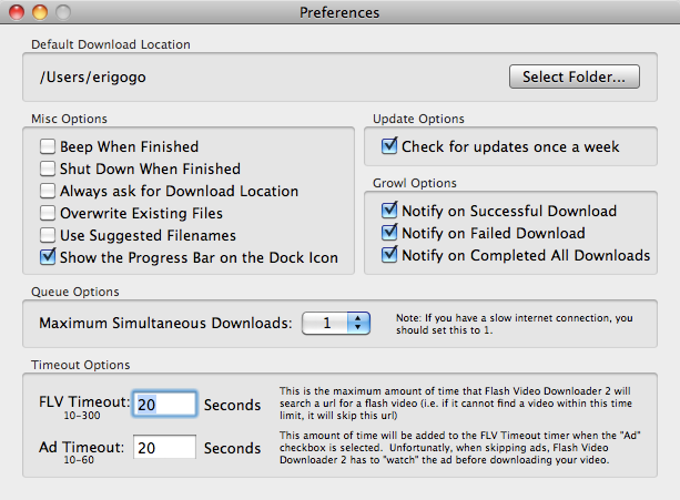Click the Ad Timeout text field
The height and width of the screenshot is (500, 680).
pyautogui.click(x=163, y=448)
